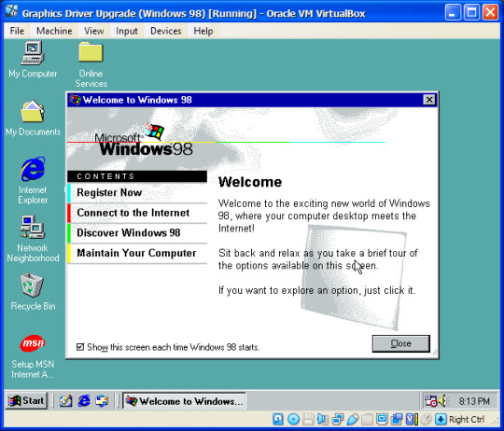
Task: Click the VirtualBox display status icon
Action: pos(382,420)
